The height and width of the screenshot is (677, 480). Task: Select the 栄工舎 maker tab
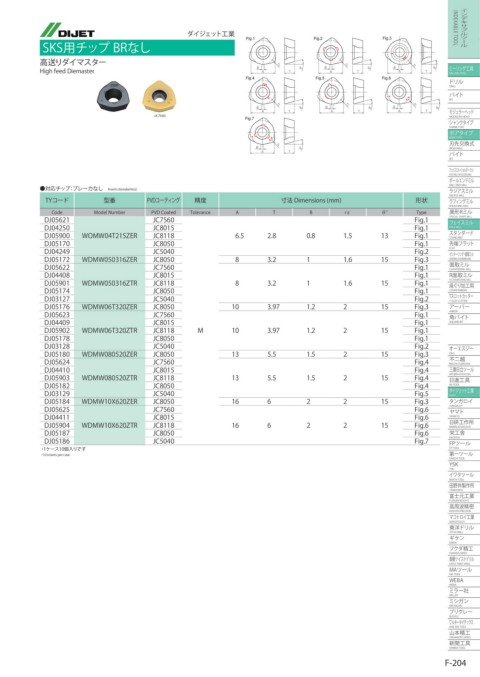(464, 434)
